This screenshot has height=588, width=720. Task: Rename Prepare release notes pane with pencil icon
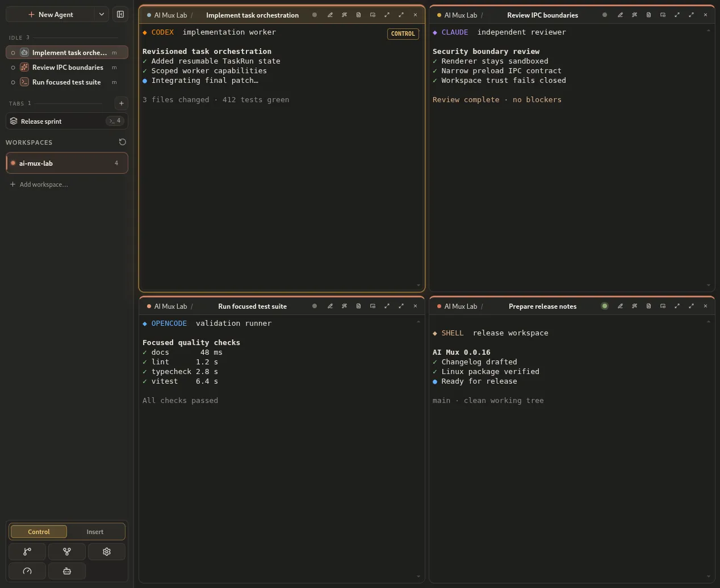(x=620, y=306)
